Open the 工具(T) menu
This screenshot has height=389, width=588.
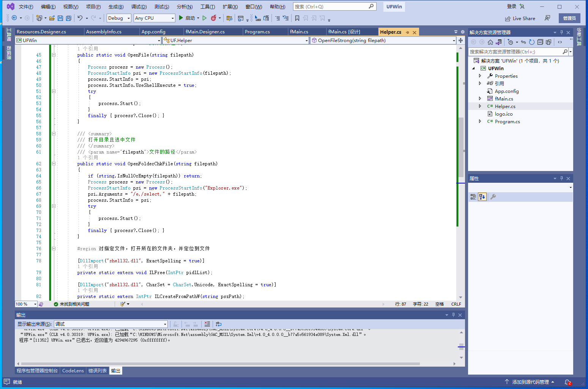(208, 6)
